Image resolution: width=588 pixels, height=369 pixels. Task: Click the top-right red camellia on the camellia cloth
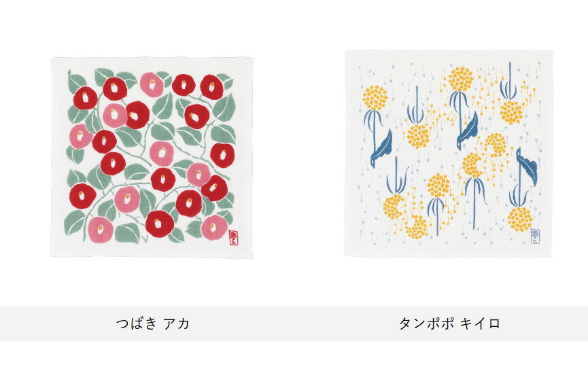[211, 87]
